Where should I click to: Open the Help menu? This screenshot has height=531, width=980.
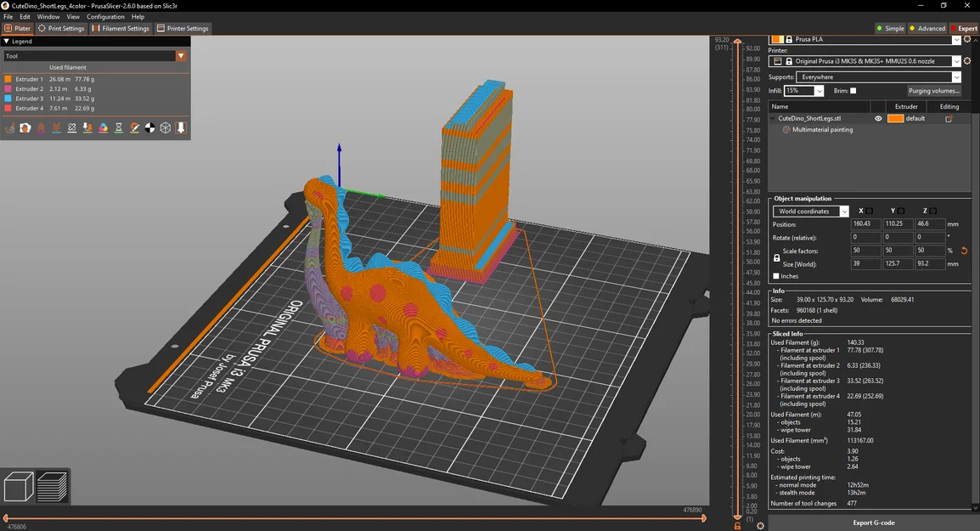pos(138,17)
